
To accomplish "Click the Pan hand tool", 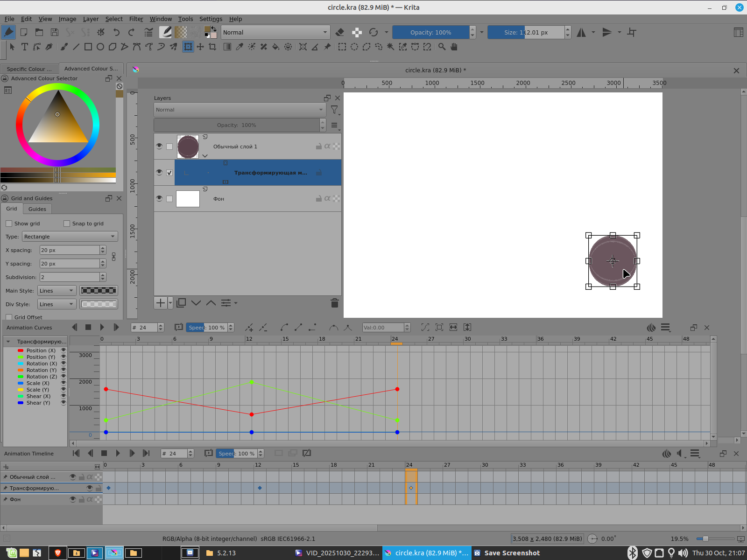I will (x=454, y=47).
